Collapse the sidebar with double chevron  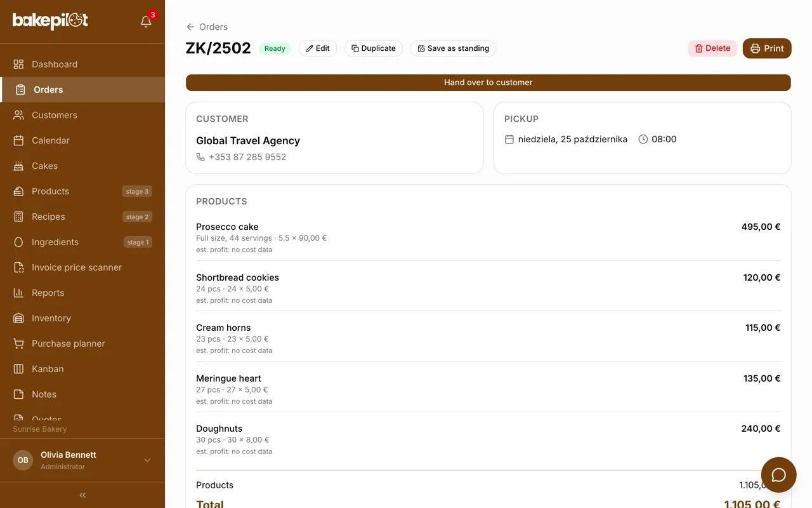82,495
